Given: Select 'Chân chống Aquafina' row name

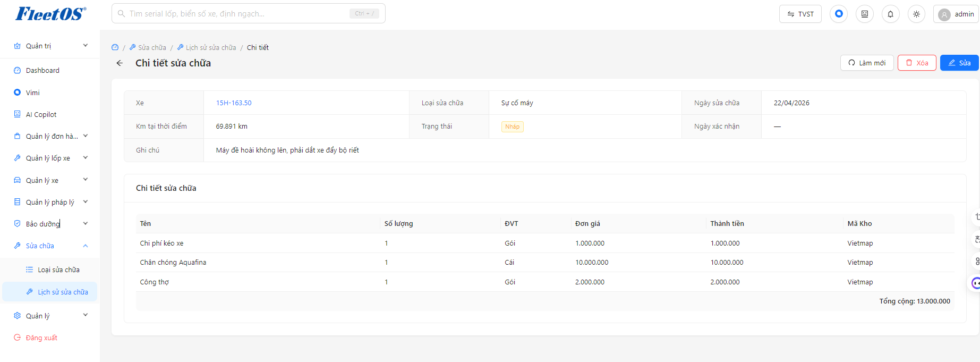Looking at the screenshot, I should 173,263.
